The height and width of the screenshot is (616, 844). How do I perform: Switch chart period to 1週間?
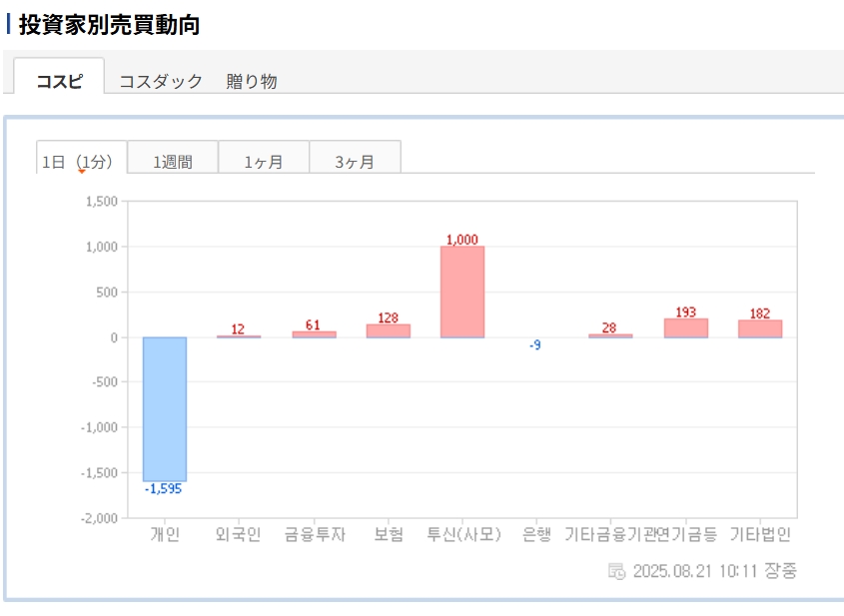point(173,161)
